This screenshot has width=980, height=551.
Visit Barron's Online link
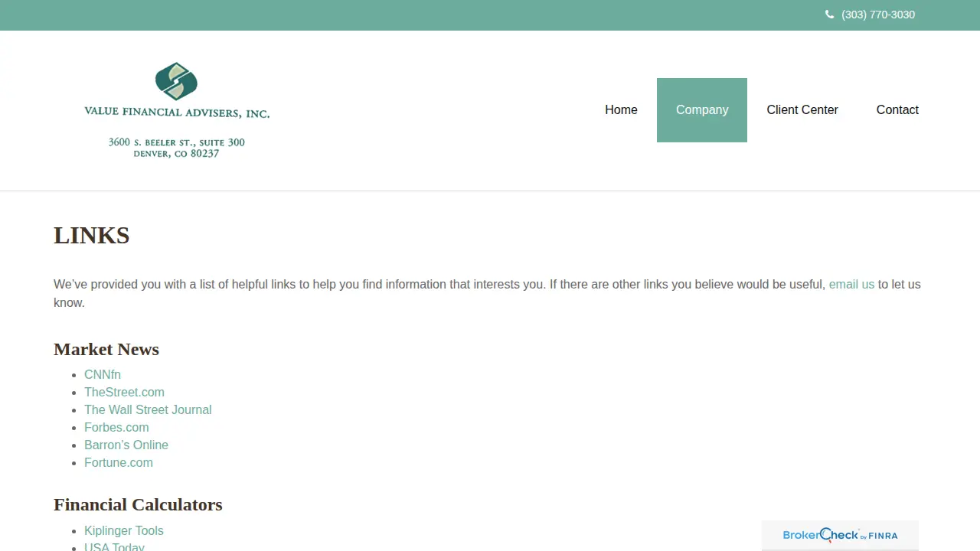[x=126, y=445]
